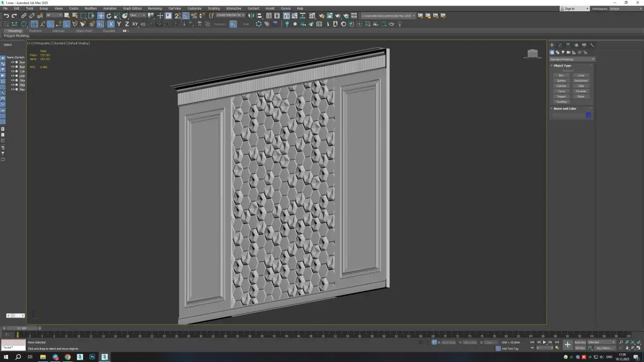
Task: Constrain to Y axis button
Action: (x=119, y=24)
